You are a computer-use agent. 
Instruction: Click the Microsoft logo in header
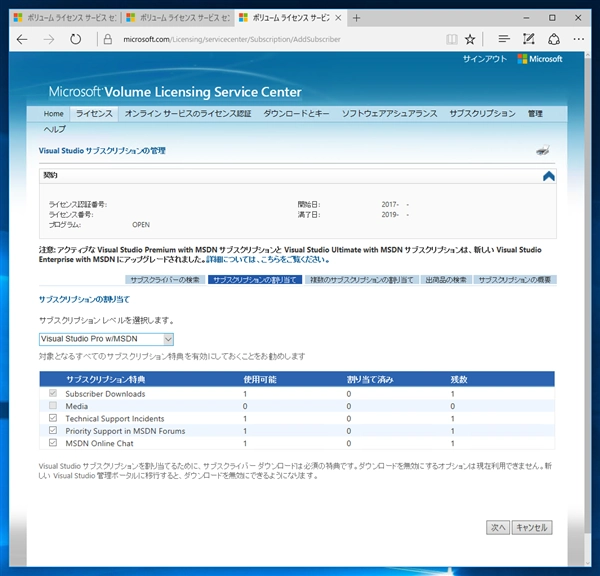tap(540, 59)
